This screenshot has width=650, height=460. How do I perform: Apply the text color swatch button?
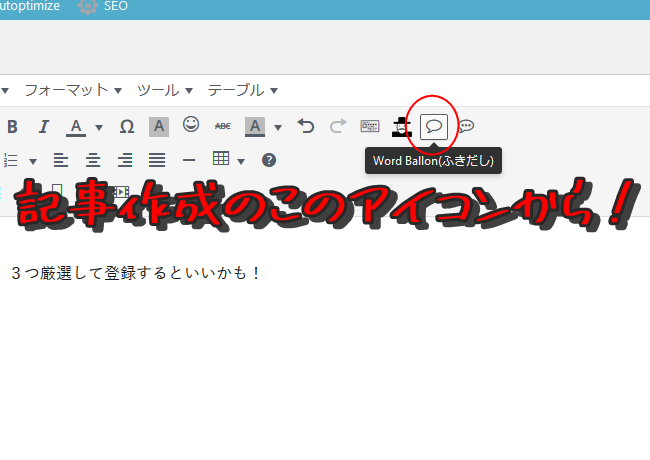click(76, 127)
